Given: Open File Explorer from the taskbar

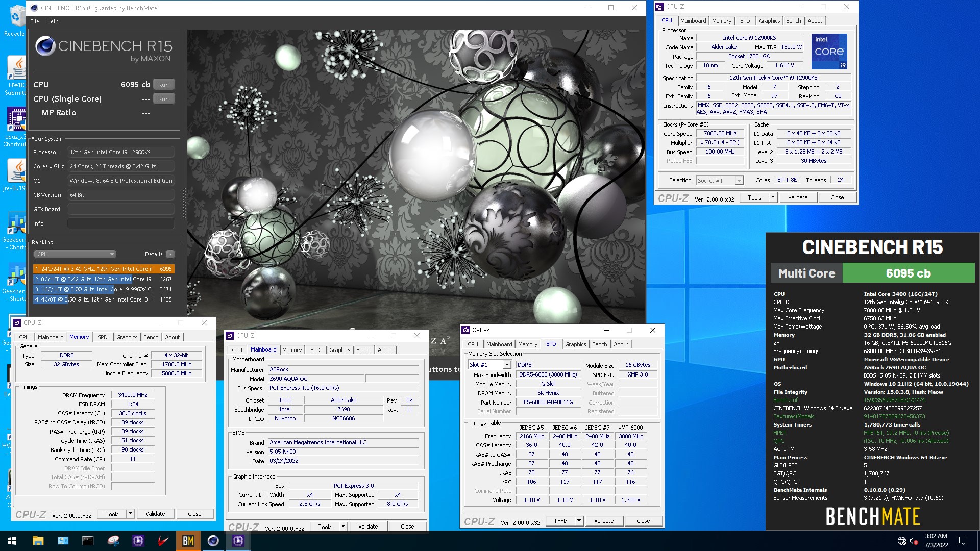Looking at the screenshot, I should [38, 541].
